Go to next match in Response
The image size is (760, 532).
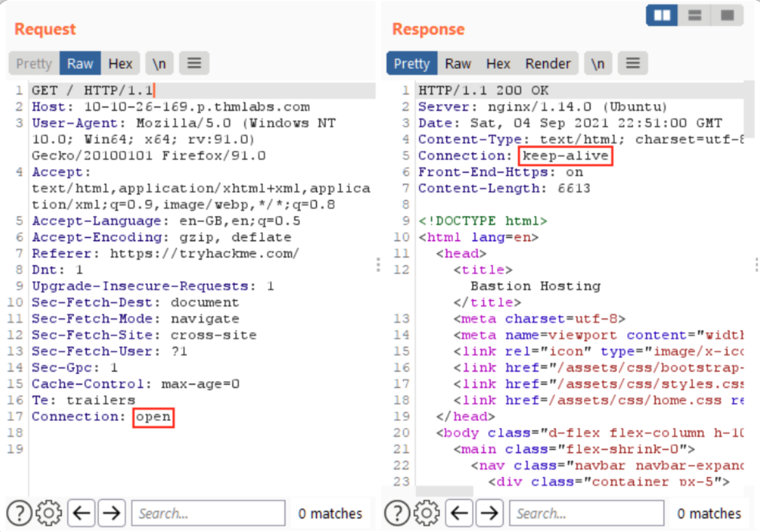pyautogui.click(x=489, y=513)
